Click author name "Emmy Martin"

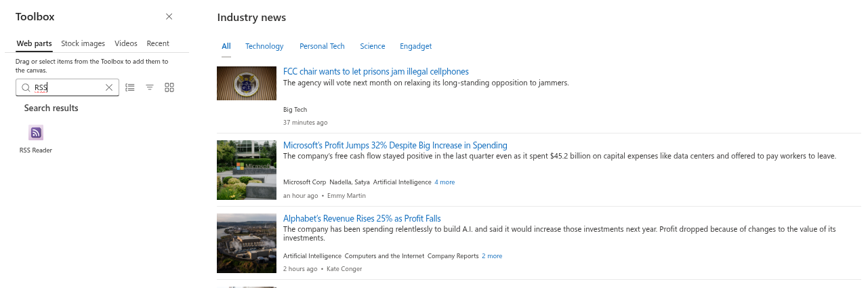[346, 196]
